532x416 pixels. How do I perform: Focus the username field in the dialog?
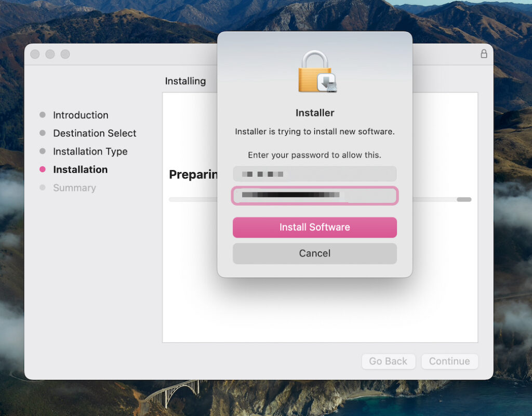tap(314, 174)
